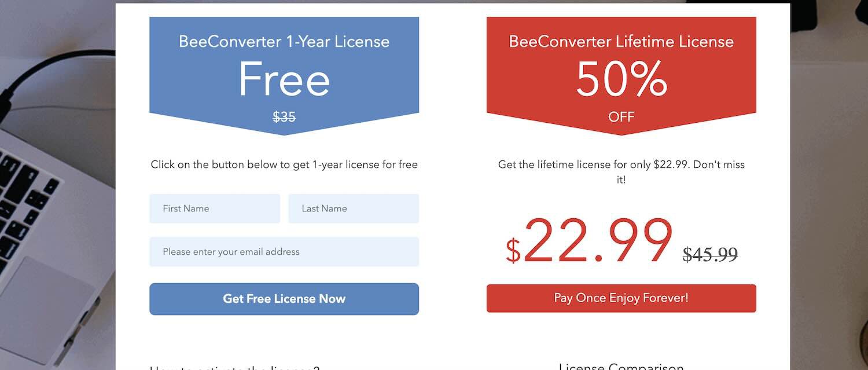
Task: Click the strikethrough $45.99 original price
Action: pyautogui.click(x=710, y=254)
